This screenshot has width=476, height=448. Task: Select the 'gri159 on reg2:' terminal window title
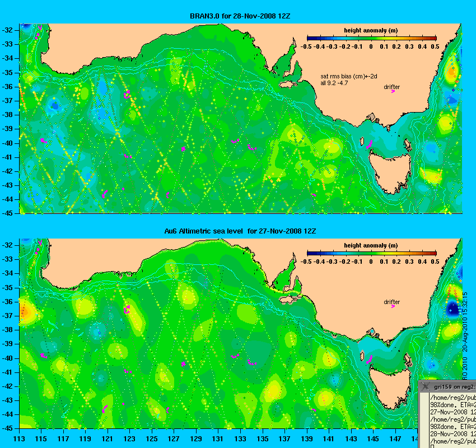click(x=455, y=387)
